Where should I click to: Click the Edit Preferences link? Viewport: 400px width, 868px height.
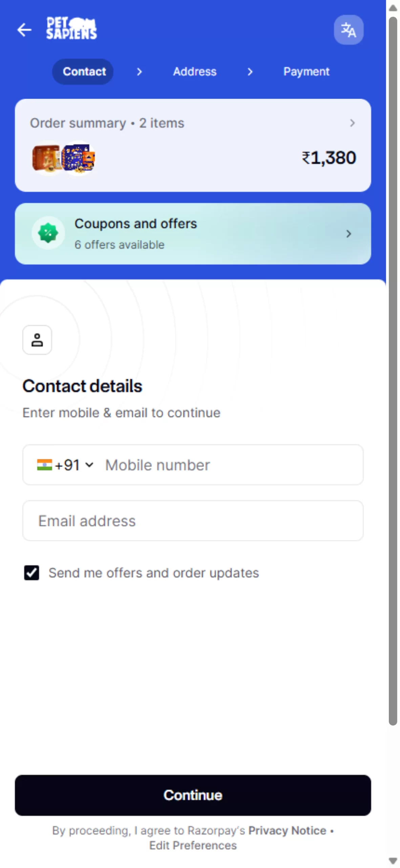coord(193,845)
